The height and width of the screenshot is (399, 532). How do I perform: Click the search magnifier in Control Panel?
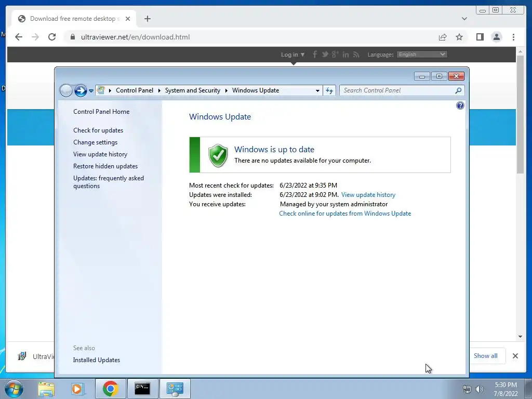click(458, 90)
